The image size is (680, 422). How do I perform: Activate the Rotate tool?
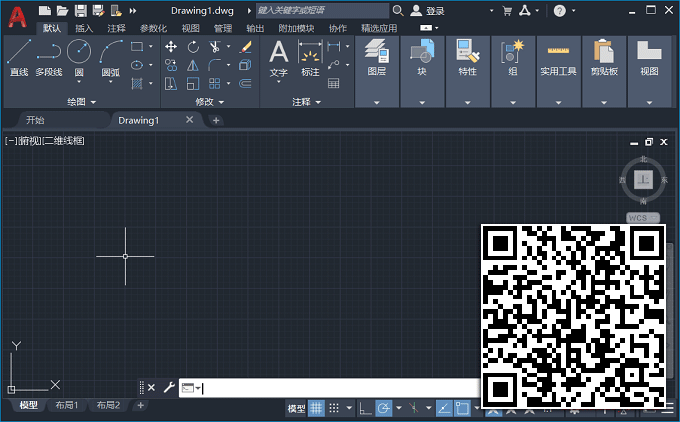[x=193, y=46]
